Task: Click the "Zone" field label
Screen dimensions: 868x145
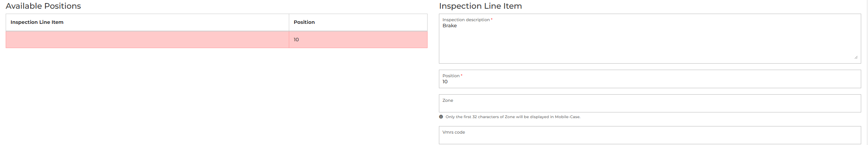Action: 448,100
